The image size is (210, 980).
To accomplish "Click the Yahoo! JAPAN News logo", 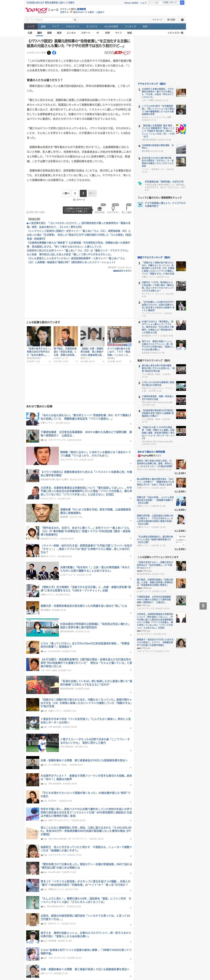I will (x=42, y=10).
